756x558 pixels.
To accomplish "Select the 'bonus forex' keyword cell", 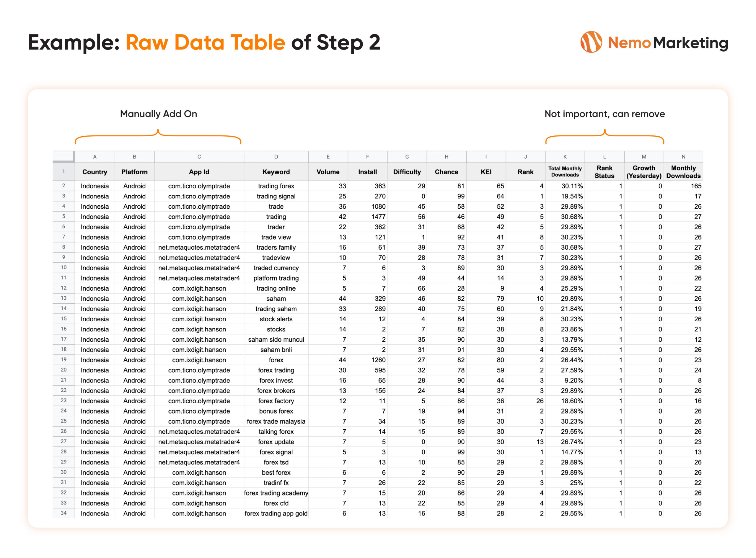I will 276,411.
